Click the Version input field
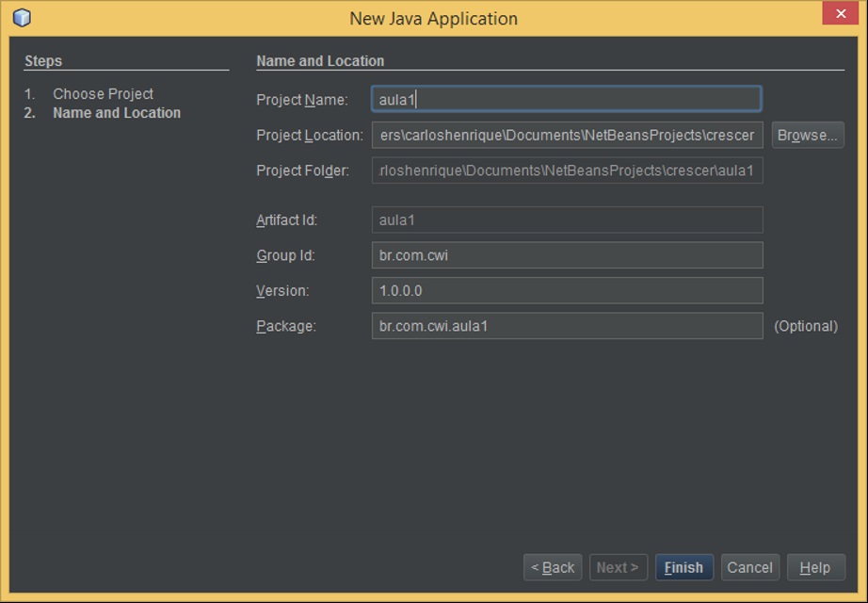868x603 pixels. tap(568, 291)
